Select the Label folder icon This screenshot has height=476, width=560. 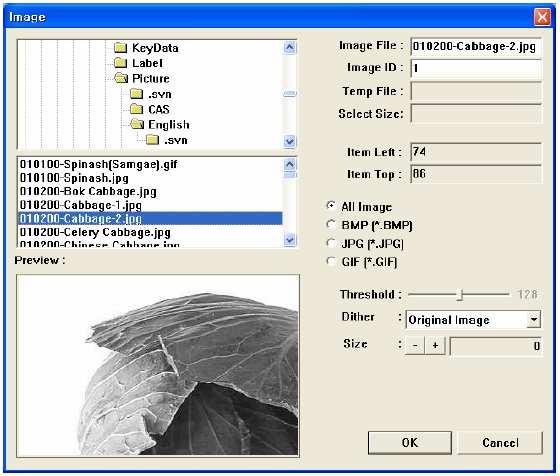pyautogui.click(x=121, y=63)
